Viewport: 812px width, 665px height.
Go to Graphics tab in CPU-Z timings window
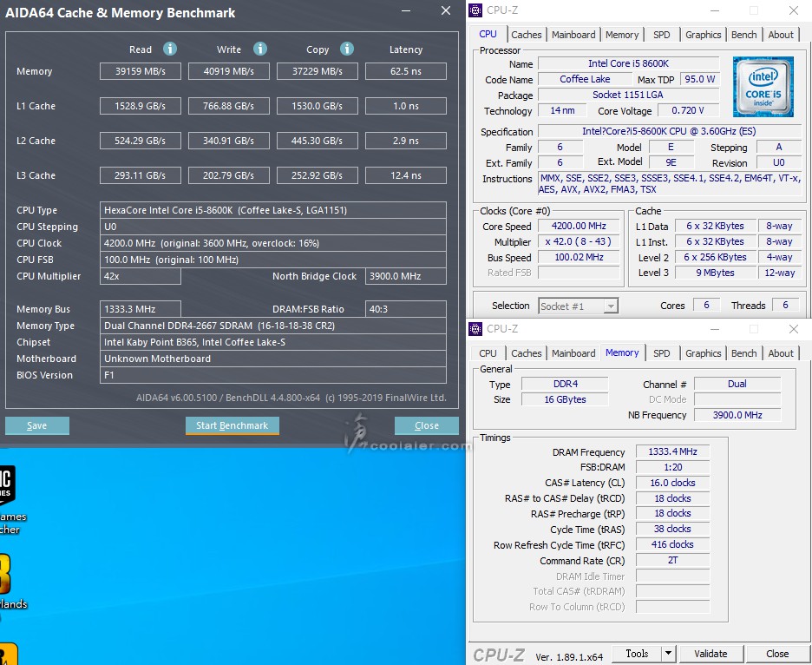[x=704, y=353]
